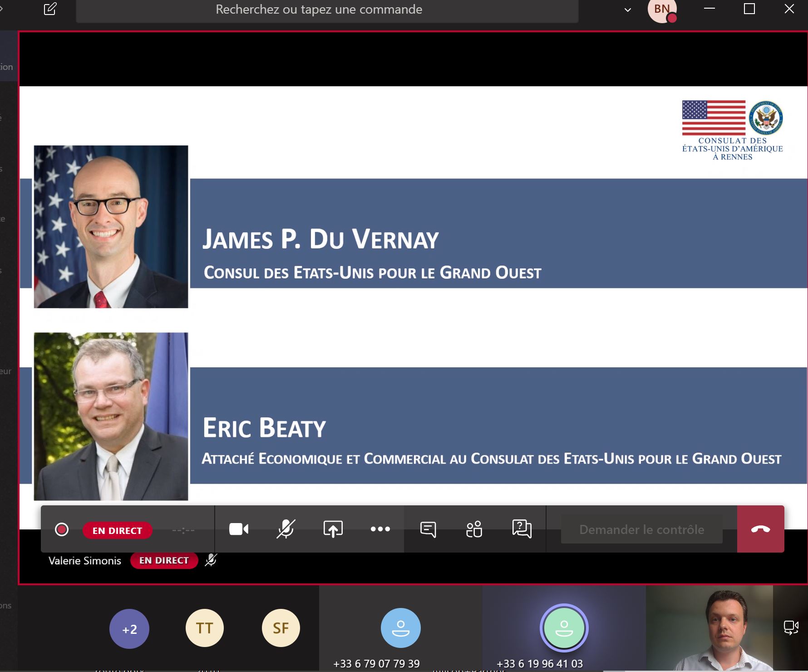Open more actions three-dot menu

tap(380, 529)
